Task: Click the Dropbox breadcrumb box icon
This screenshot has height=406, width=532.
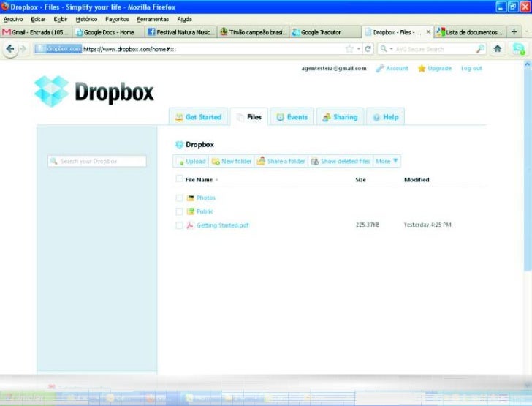Action: click(x=180, y=145)
